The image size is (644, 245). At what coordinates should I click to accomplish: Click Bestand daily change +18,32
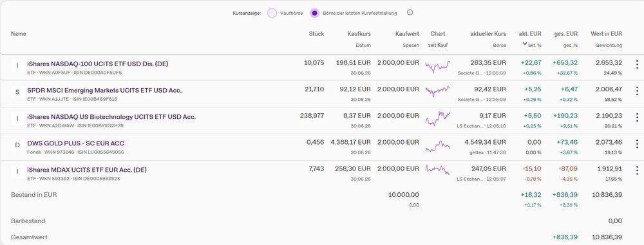tap(531, 195)
